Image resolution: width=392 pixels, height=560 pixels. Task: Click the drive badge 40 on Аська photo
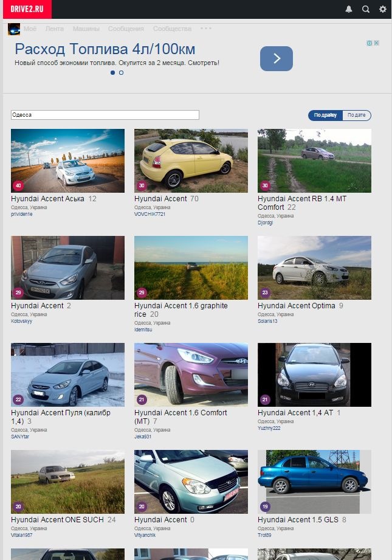(x=18, y=185)
